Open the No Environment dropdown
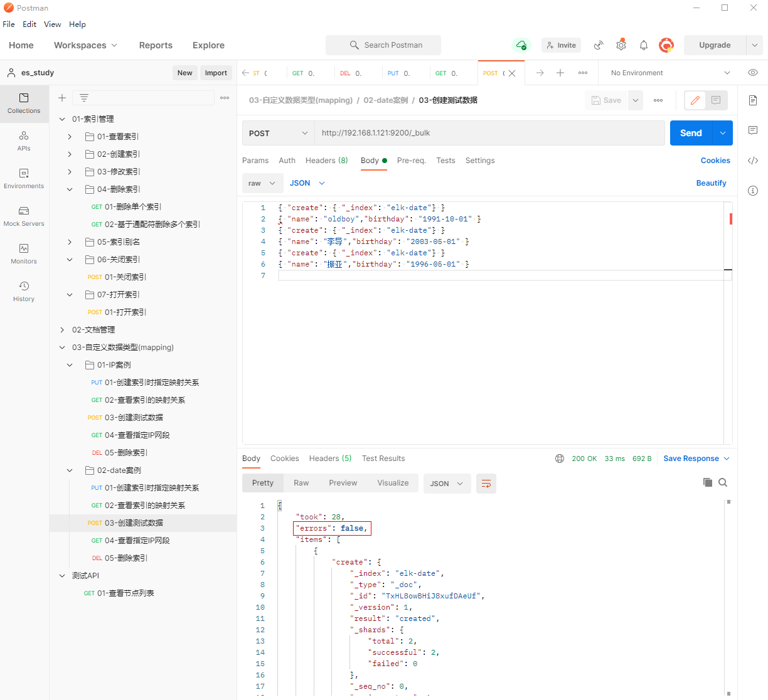Viewport: 768px width, 700px height. (670, 73)
